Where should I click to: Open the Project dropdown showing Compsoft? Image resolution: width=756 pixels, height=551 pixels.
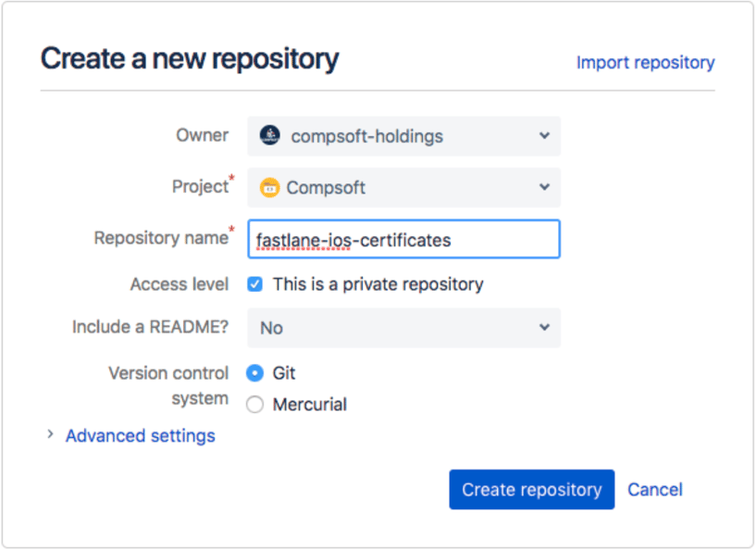[x=403, y=188]
